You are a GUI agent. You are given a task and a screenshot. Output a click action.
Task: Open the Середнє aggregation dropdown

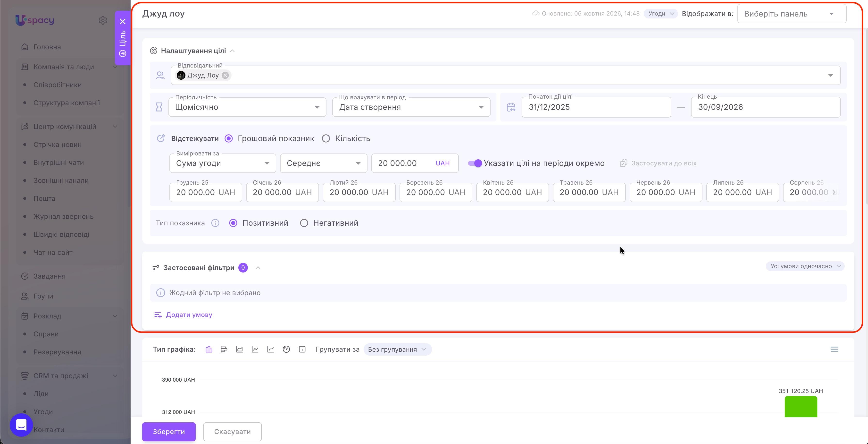click(324, 163)
